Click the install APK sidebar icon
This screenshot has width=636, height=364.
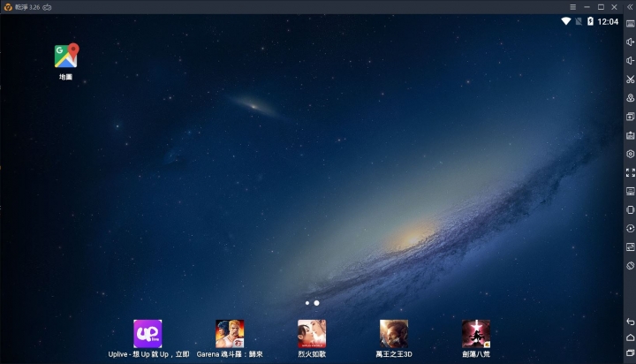(631, 135)
